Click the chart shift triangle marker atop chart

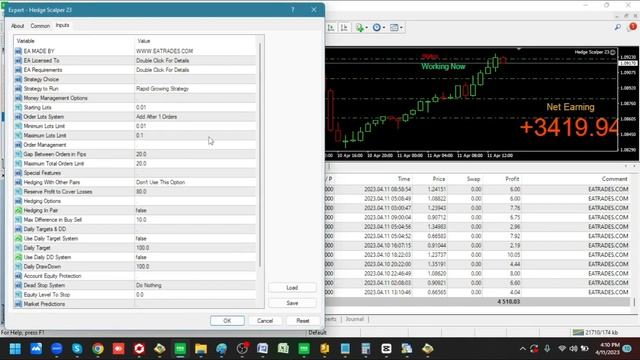(519, 49)
